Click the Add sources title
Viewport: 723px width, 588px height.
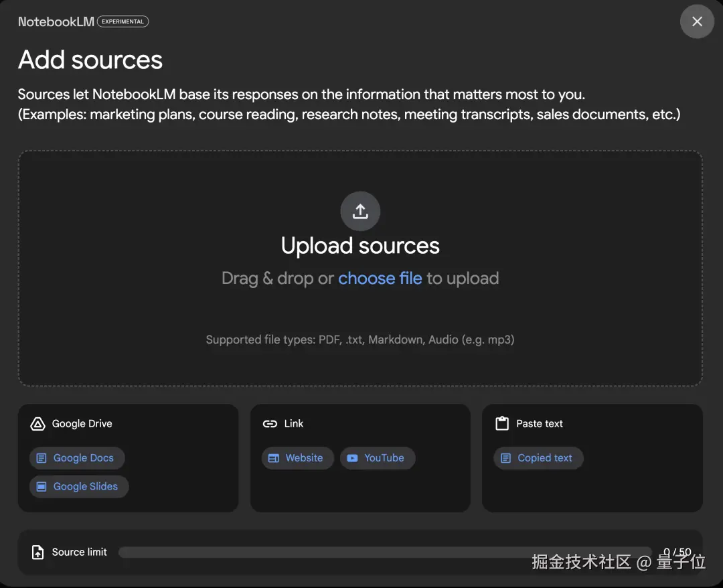90,60
